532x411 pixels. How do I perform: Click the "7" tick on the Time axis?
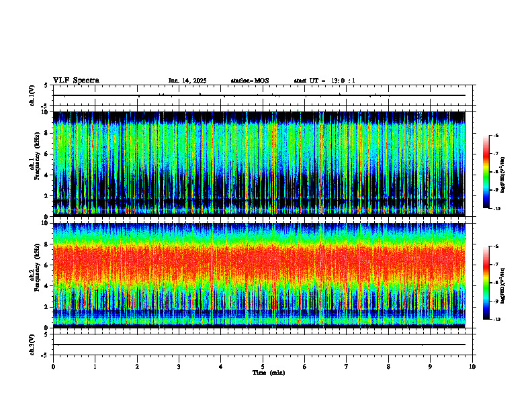(347, 367)
